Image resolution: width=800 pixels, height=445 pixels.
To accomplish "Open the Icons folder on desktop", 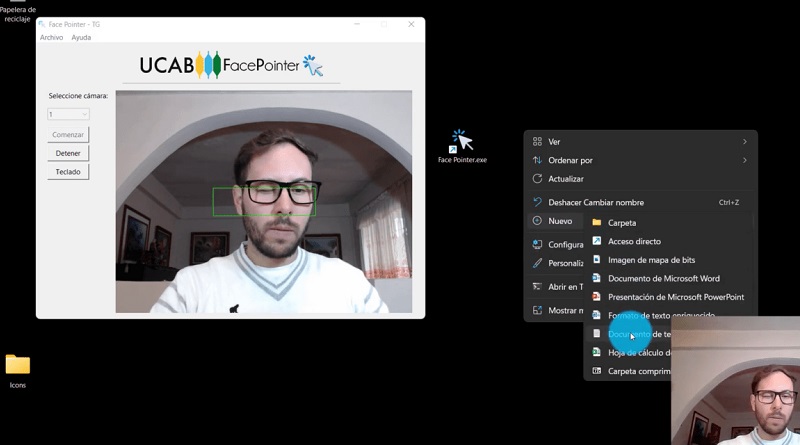I will coord(18,371).
